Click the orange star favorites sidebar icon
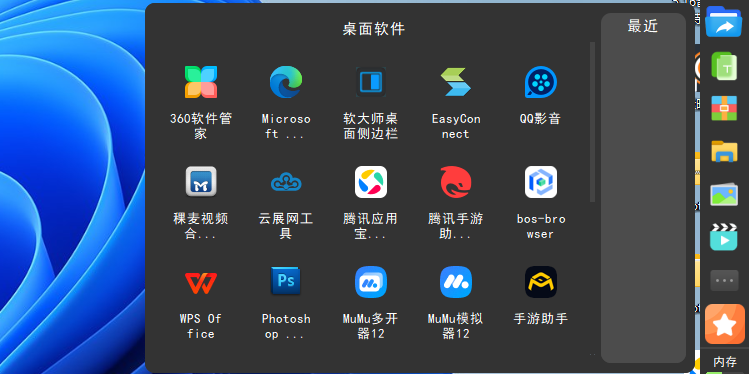Viewport: 749px width, 374px height. pos(724,324)
